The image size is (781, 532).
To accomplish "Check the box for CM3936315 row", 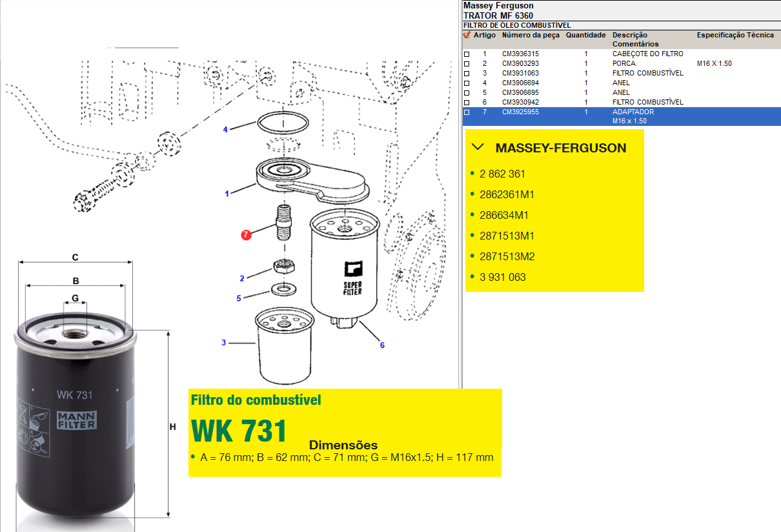I will point(467,54).
